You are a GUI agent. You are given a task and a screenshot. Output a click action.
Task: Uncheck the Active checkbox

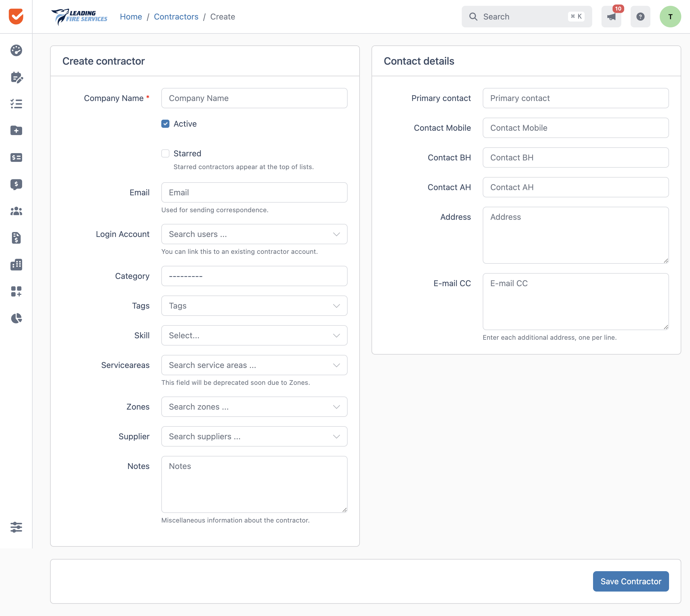tap(165, 124)
